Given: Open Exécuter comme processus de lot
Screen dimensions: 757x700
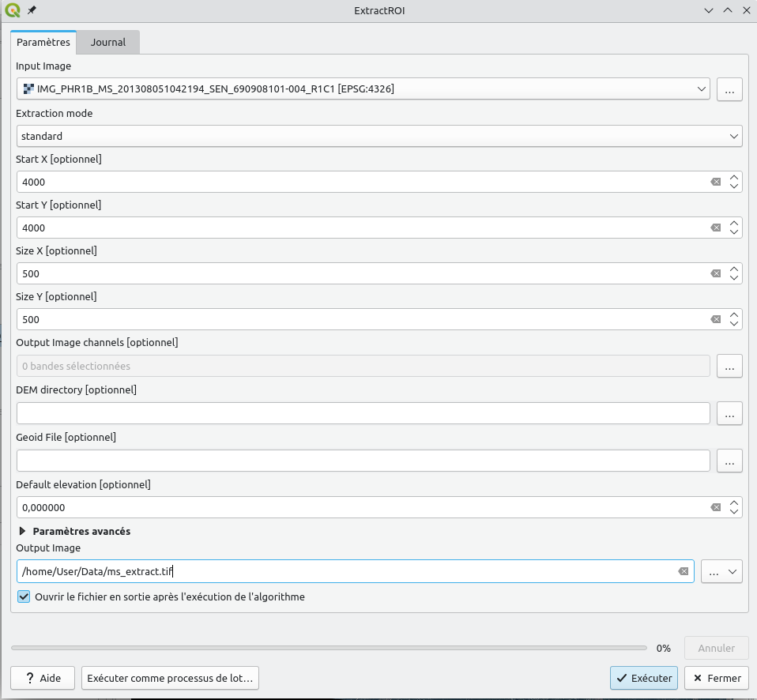Looking at the screenshot, I should pos(170,678).
